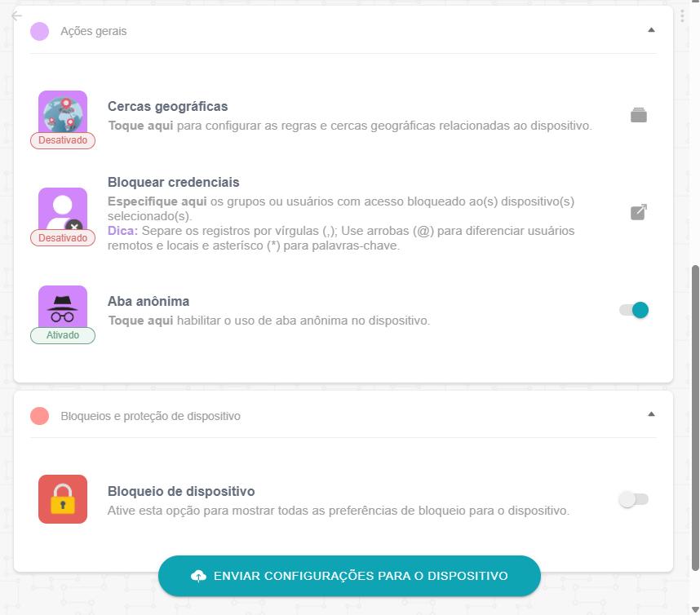Click the Ações gerais section header
The height and width of the screenshot is (615, 700).
tap(343, 31)
